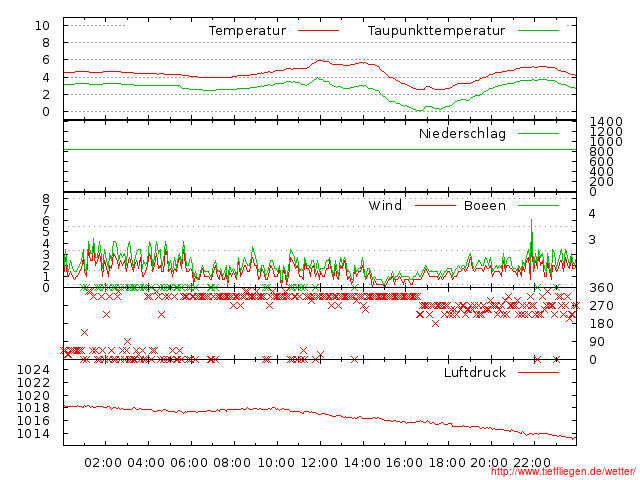Screen dimensions: 640x480
Task: Click the green Niederschlag legend line sample
Action: click(x=538, y=133)
